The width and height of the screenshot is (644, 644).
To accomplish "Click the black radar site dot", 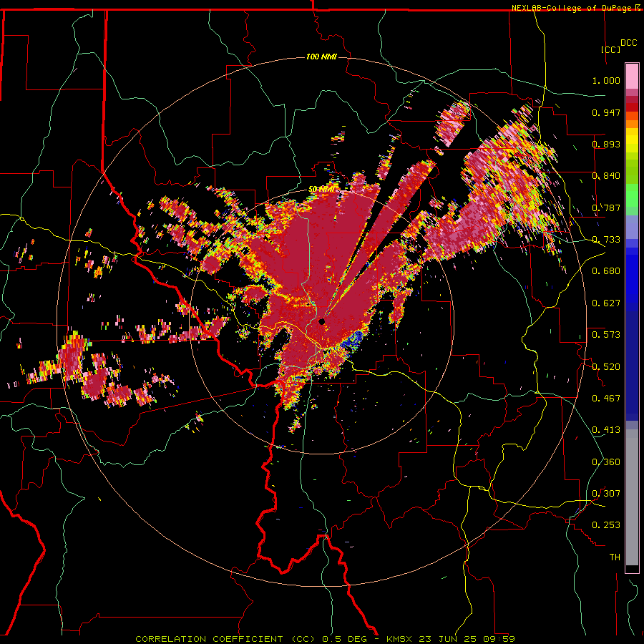I will [x=322, y=321].
